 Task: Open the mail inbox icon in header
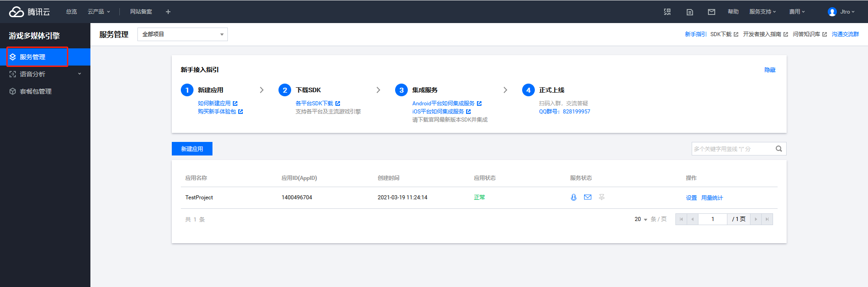pyautogui.click(x=711, y=12)
